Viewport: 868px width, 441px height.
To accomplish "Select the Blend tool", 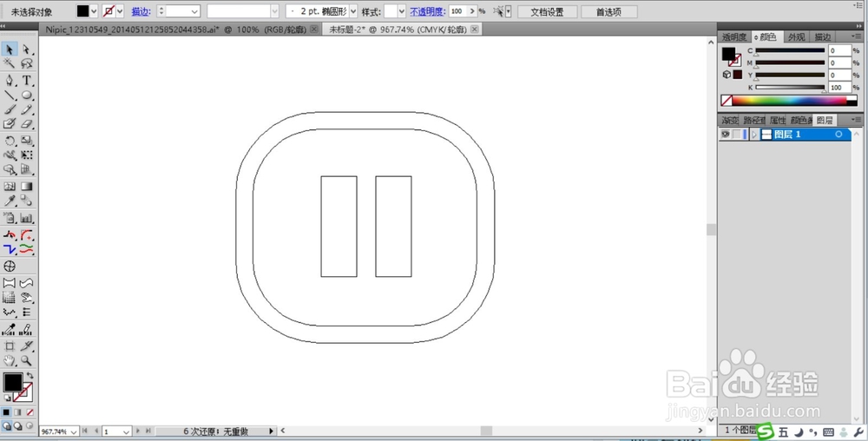I will tap(27, 201).
